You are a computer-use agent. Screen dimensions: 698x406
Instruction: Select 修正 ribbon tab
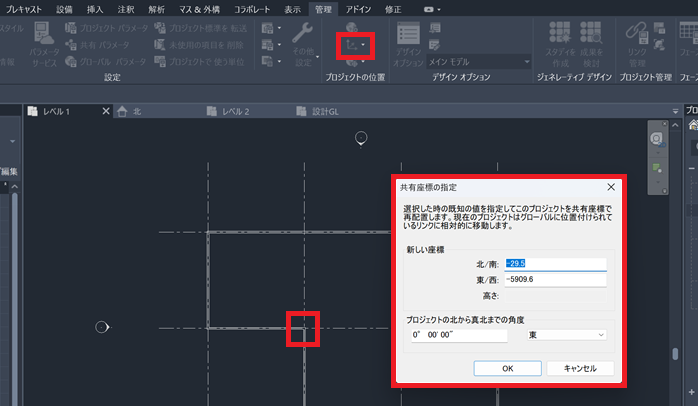pyautogui.click(x=393, y=9)
